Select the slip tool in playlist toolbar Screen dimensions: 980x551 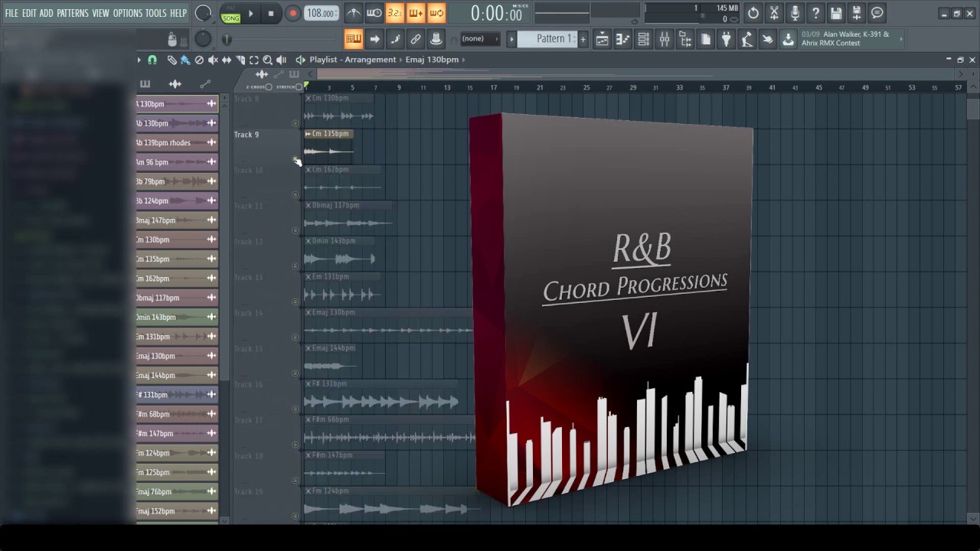[x=227, y=60]
